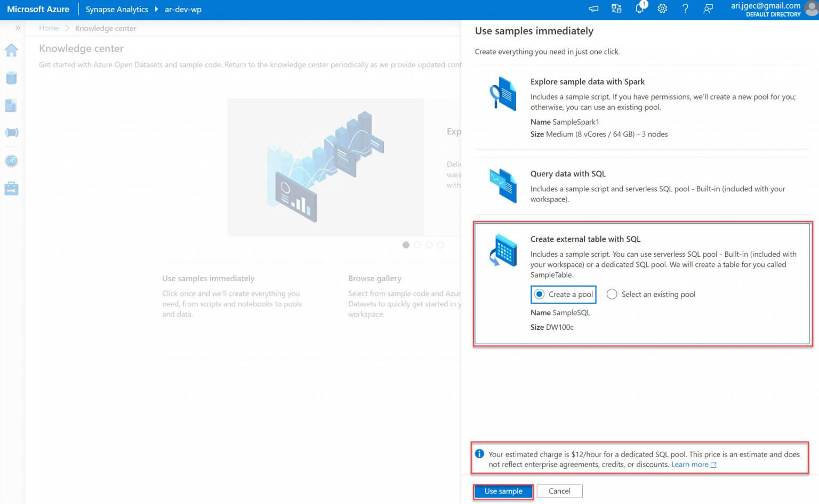The image size is (819, 504).
Task: Open the Develop hub document icon
Action: coord(11,105)
